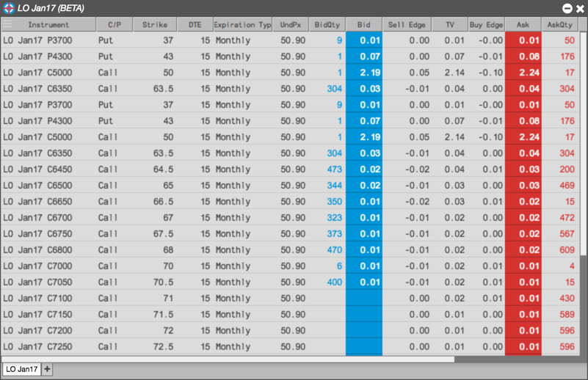
Task: Click BidQty 373 in the C6750 row
Action: [335, 234]
